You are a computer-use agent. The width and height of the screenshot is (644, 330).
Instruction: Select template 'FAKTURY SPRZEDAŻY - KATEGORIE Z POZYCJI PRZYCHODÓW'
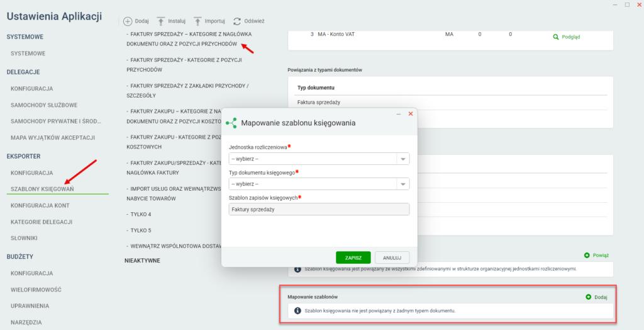pyautogui.click(x=184, y=65)
